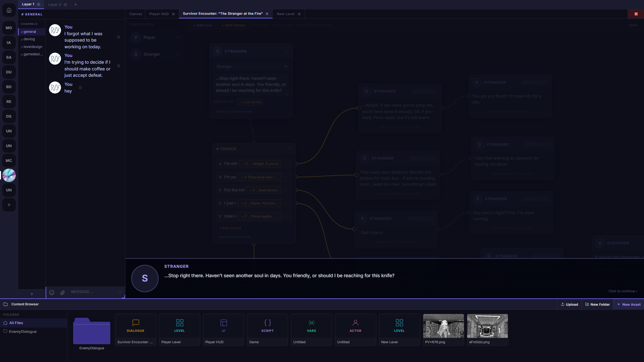Open the Canvas tab
644x362 pixels.
click(136, 14)
